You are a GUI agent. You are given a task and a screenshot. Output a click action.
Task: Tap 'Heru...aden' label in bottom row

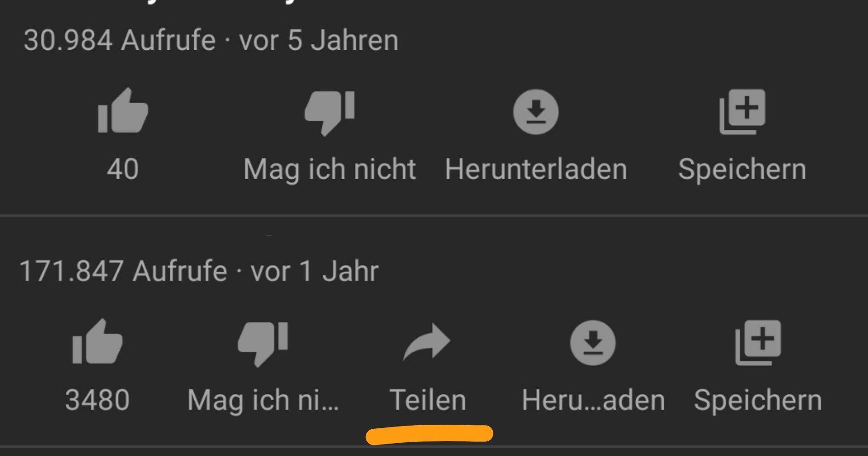(x=593, y=399)
